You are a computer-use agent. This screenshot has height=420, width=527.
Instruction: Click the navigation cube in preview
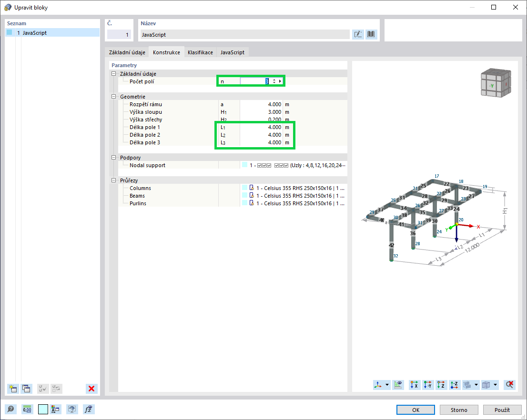[496, 83]
